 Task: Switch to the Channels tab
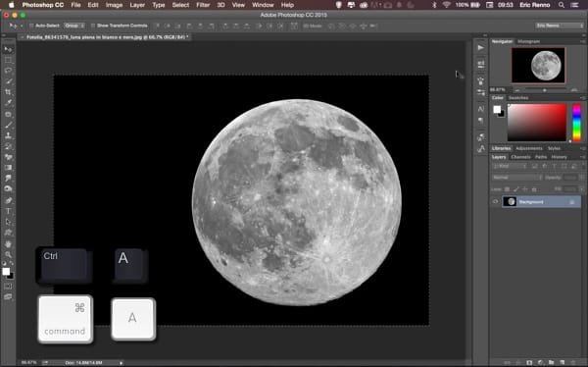(x=520, y=157)
